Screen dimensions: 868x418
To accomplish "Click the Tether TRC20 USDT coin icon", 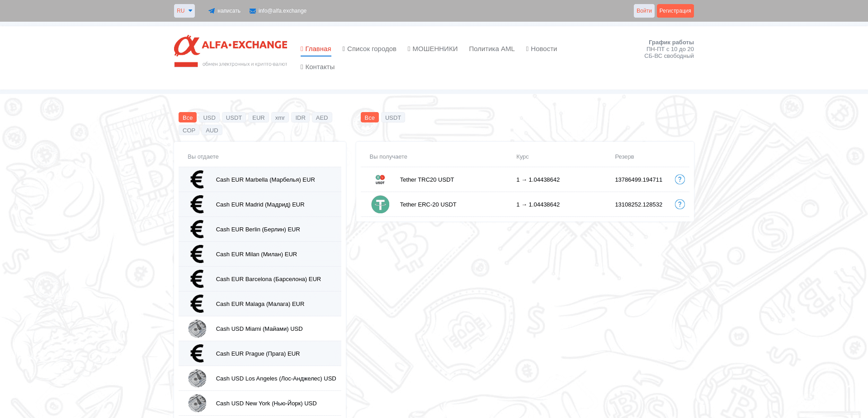I will coord(380,179).
